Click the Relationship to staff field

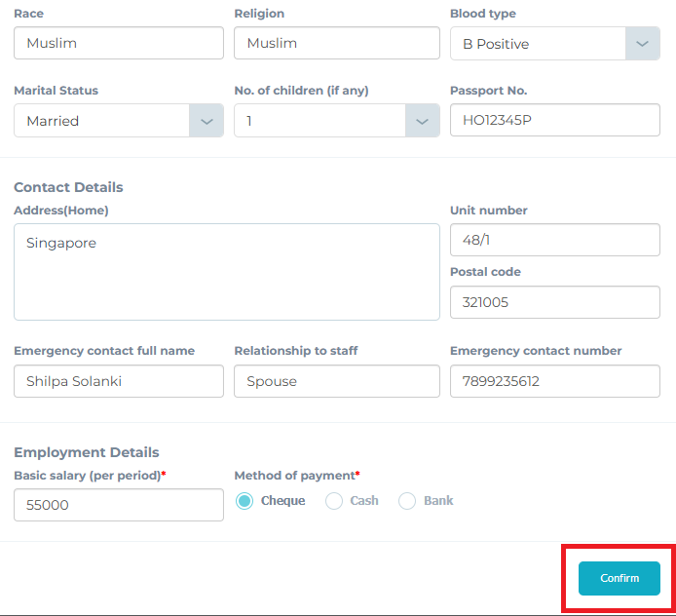[337, 381]
